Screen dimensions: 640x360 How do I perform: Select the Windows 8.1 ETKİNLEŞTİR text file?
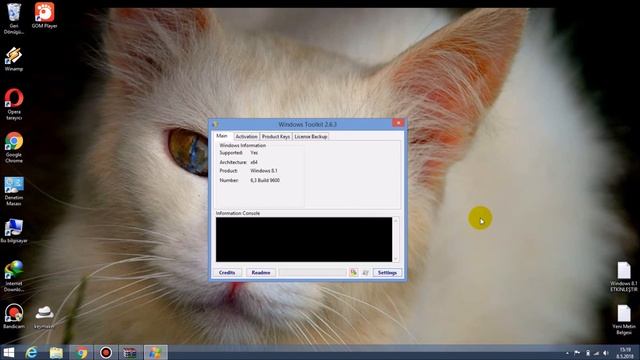click(x=624, y=277)
